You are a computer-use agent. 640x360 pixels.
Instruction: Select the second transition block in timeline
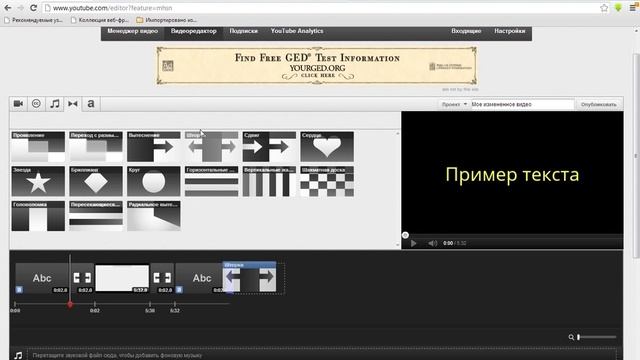pos(162,278)
